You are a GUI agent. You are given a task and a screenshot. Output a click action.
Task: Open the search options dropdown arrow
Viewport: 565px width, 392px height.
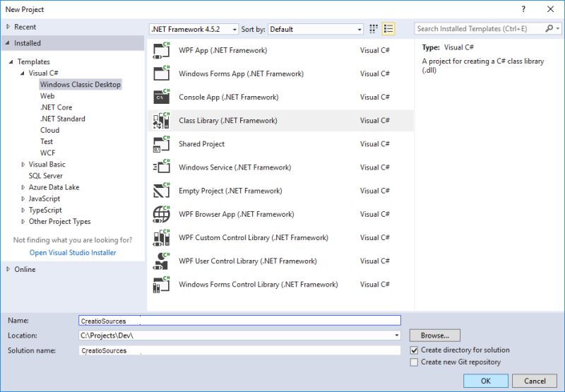[558, 28]
